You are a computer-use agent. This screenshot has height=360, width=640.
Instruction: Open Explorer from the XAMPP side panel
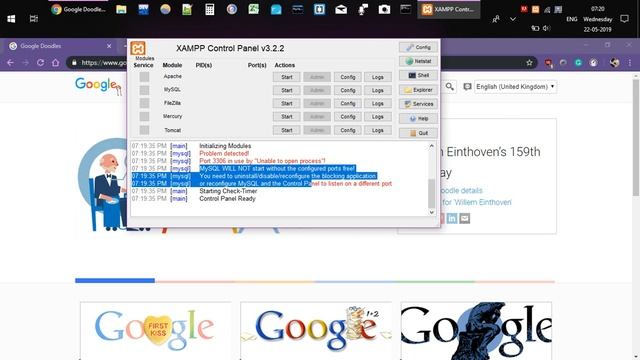(x=418, y=90)
